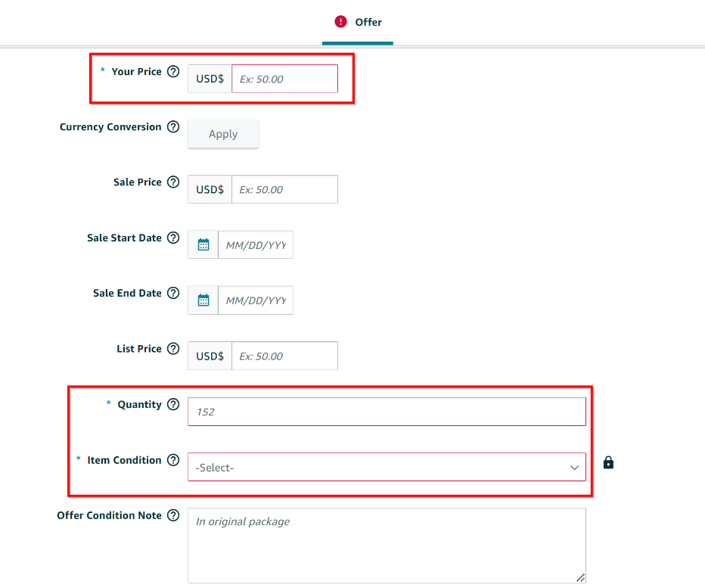The image size is (705, 588).
Task: Click help icon beside Item Condition
Action: (173, 460)
